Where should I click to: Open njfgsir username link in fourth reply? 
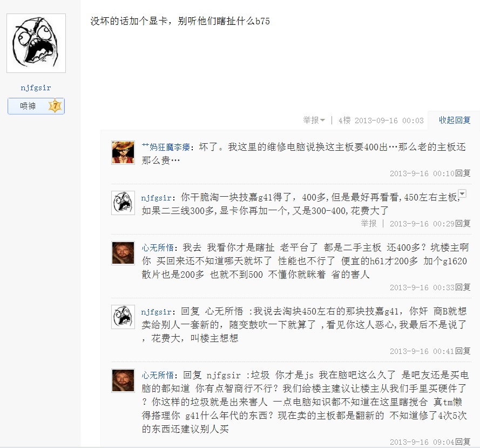coord(156,312)
